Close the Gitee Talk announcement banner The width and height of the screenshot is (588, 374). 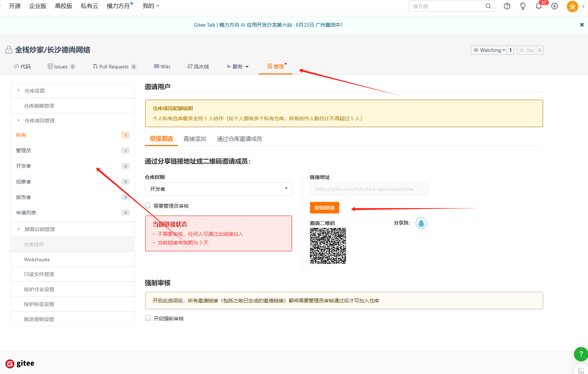582,25
